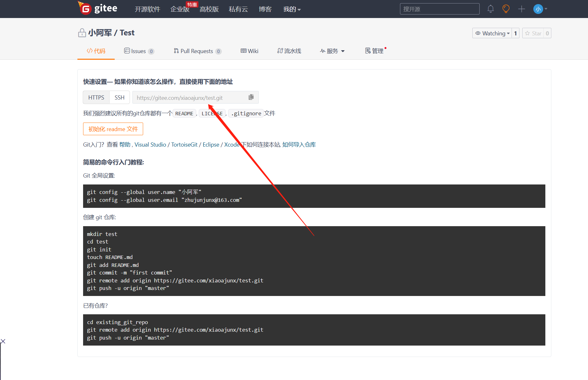Viewport: 588px width, 380px height.
Task: Click the plus icon to create new repository
Action: pyautogui.click(x=521, y=9)
